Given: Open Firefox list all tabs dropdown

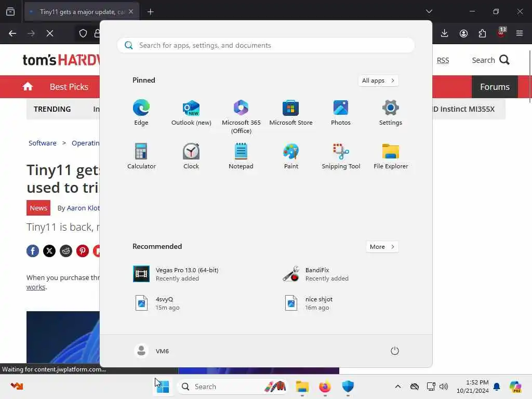Looking at the screenshot, I should coord(429,11).
